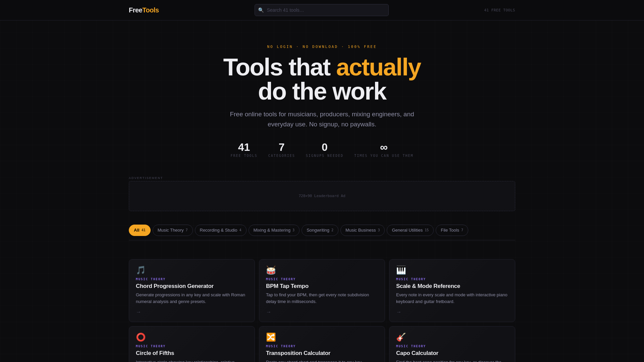
Task: Click 'MUSIC THEORY' label on Capo Calculator card
Action: [x=411, y=346]
